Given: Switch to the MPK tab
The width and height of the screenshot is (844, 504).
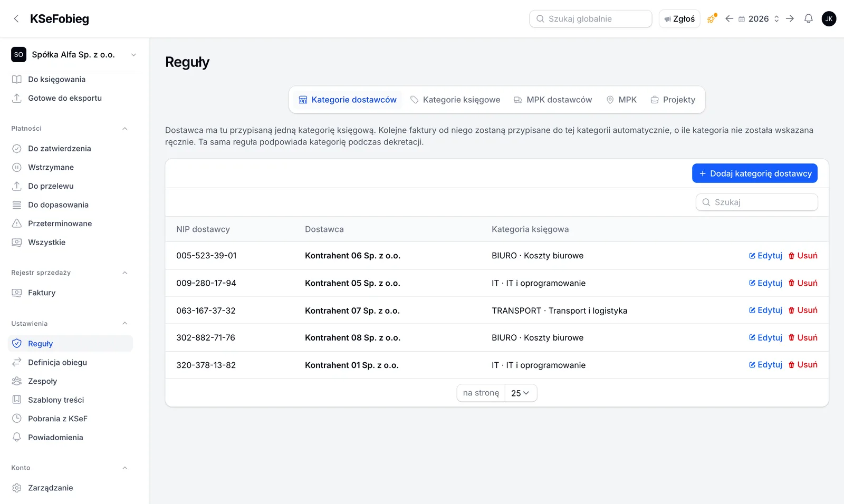Looking at the screenshot, I should [x=622, y=100].
